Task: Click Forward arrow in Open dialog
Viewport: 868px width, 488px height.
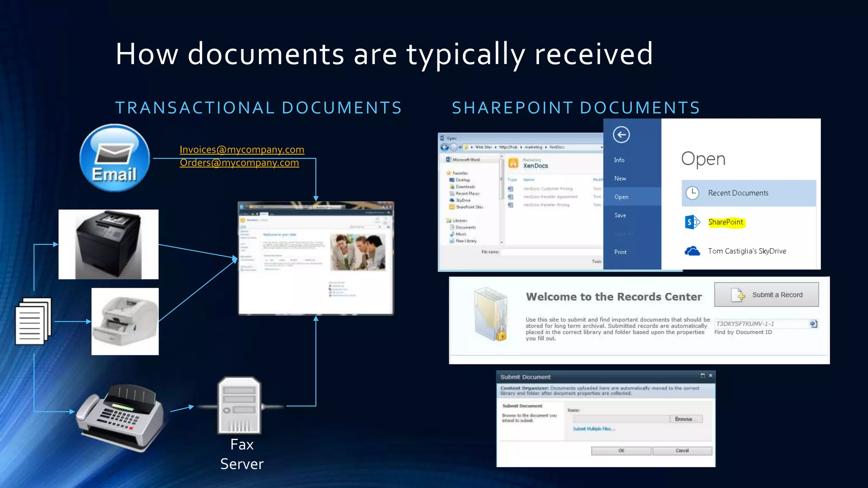Action: tap(453, 147)
